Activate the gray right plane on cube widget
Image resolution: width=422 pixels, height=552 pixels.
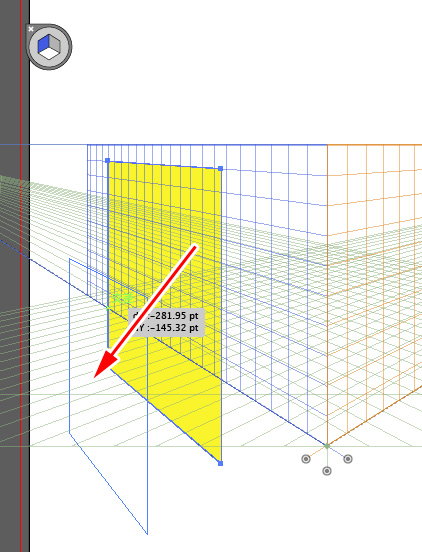click(54, 44)
